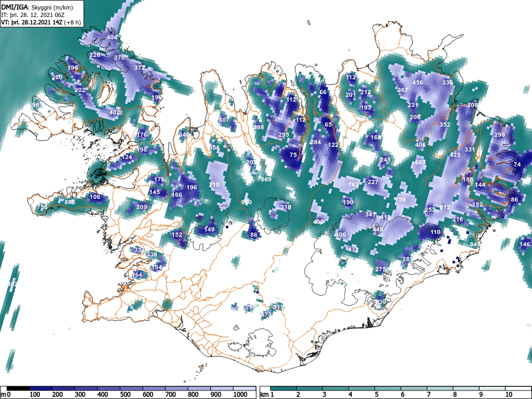532x399 pixels.
Task: Click visibility value 352 on the map
Action: coord(445,124)
